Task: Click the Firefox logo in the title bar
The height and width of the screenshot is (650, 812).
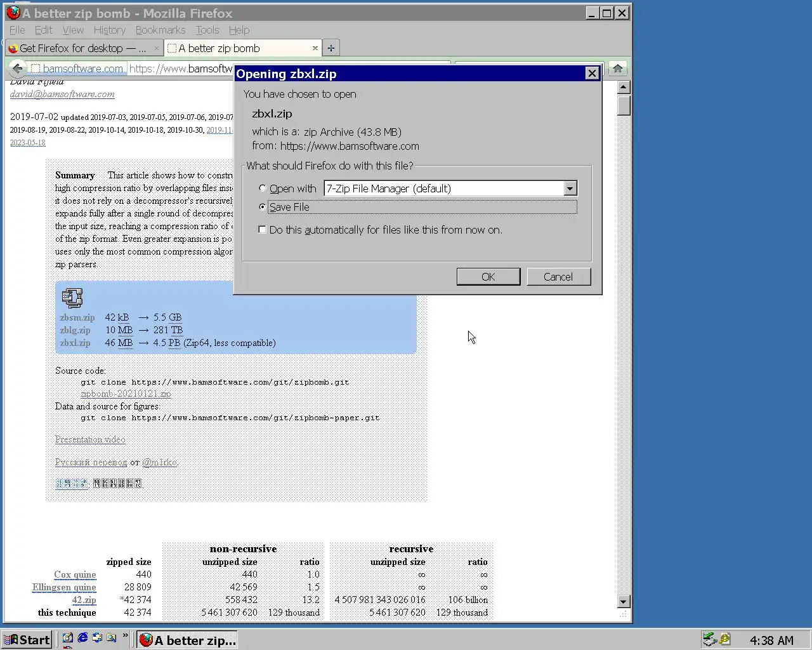Action: (x=13, y=13)
